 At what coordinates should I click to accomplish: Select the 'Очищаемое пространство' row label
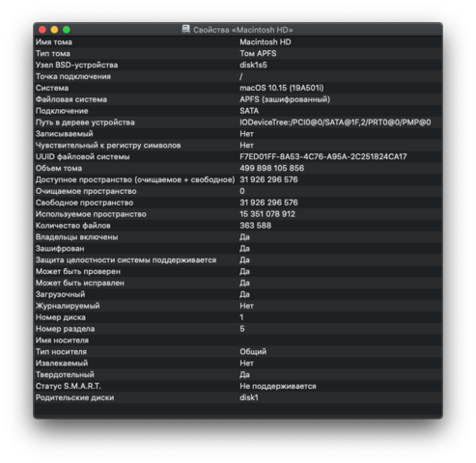coord(86,191)
